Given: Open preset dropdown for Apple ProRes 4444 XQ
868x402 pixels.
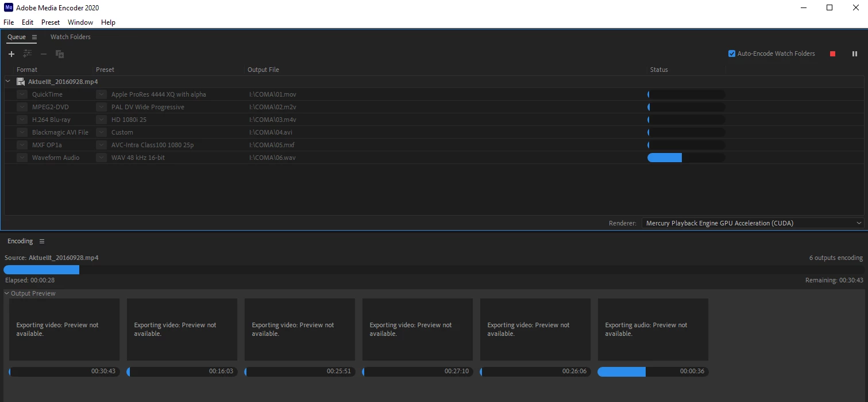Looking at the screenshot, I should click(101, 94).
